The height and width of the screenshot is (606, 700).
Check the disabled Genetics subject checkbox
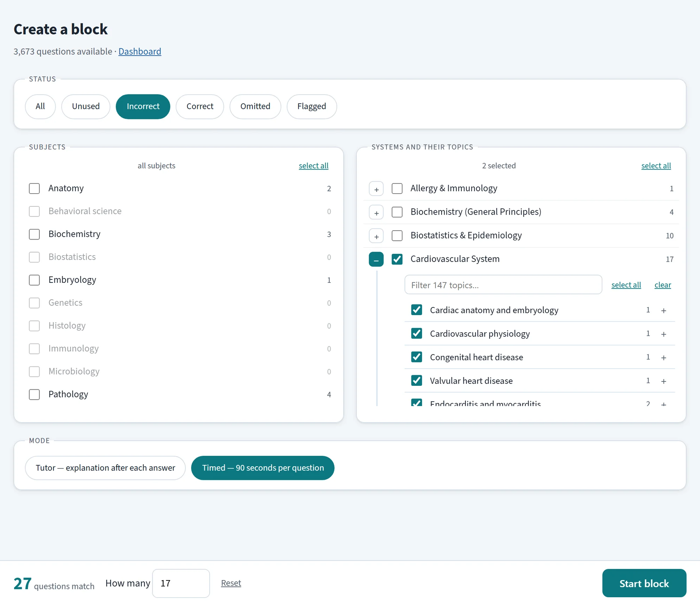pos(34,303)
